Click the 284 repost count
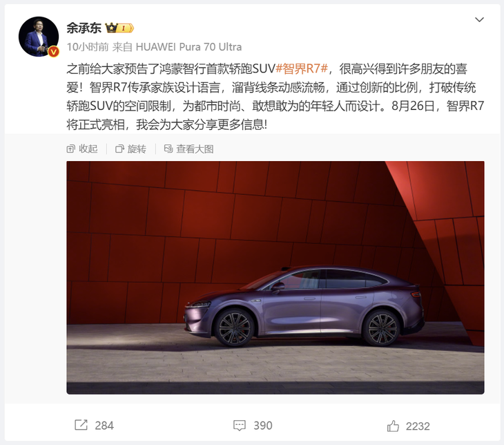 (104, 426)
